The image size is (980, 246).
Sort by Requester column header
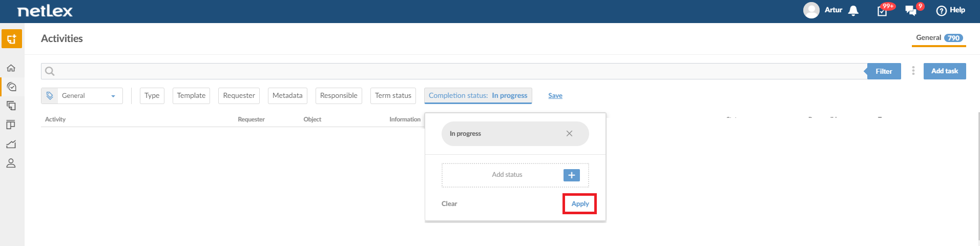(251, 119)
